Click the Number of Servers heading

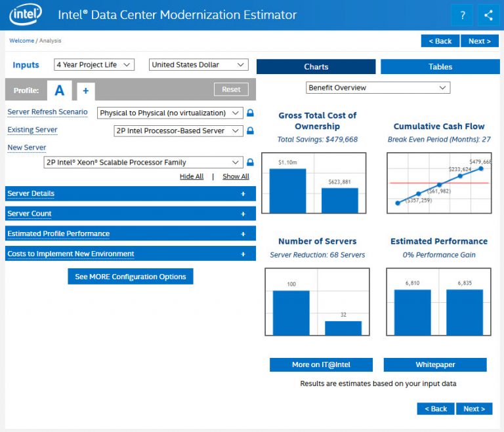pos(317,241)
